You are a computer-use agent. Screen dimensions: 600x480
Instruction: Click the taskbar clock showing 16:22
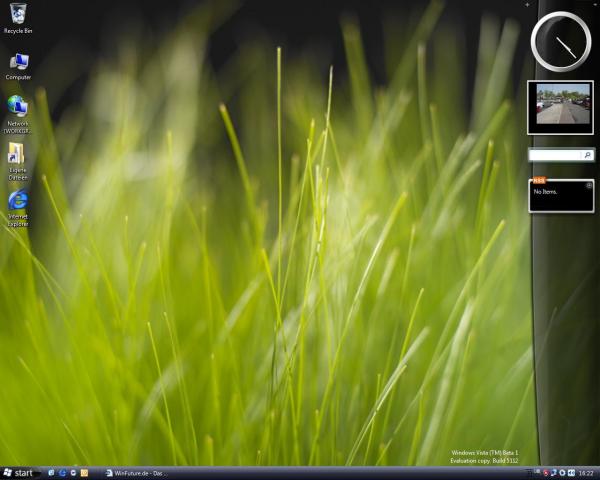point(586,473)
